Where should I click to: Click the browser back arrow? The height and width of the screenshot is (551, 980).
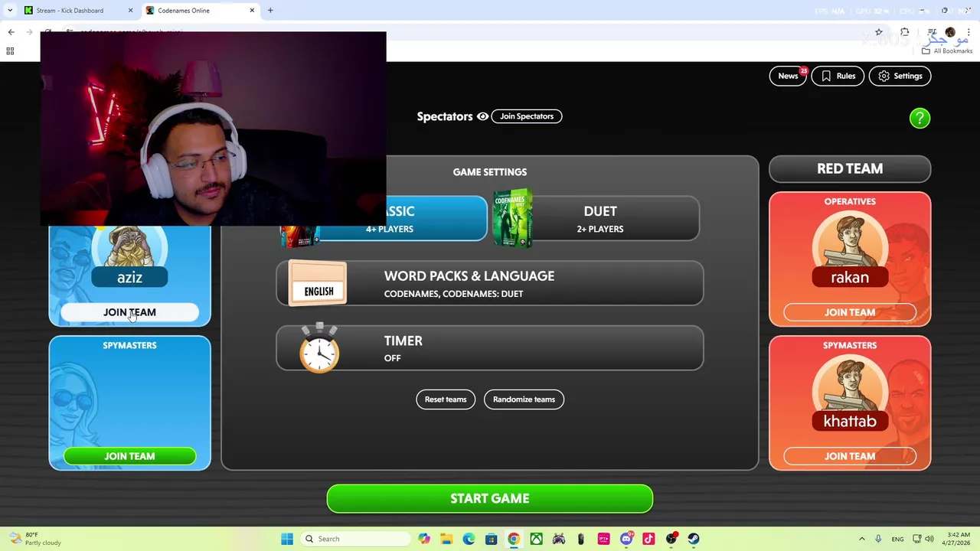[x=11, y=32]
